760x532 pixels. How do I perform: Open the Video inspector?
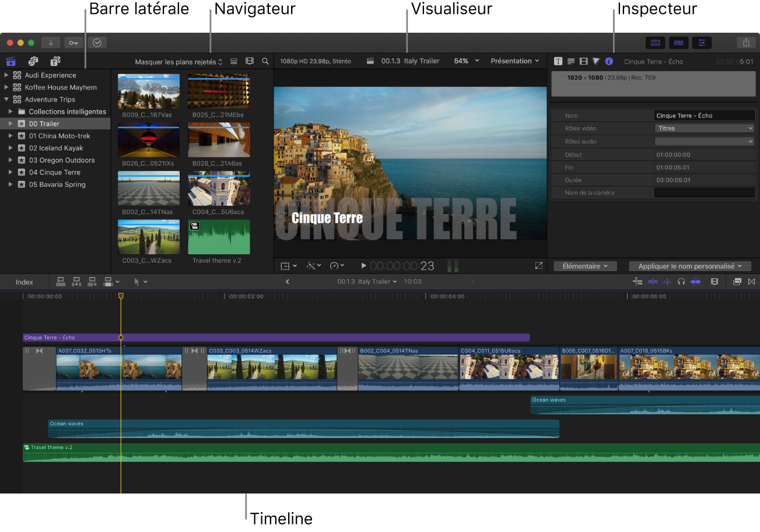583,61
